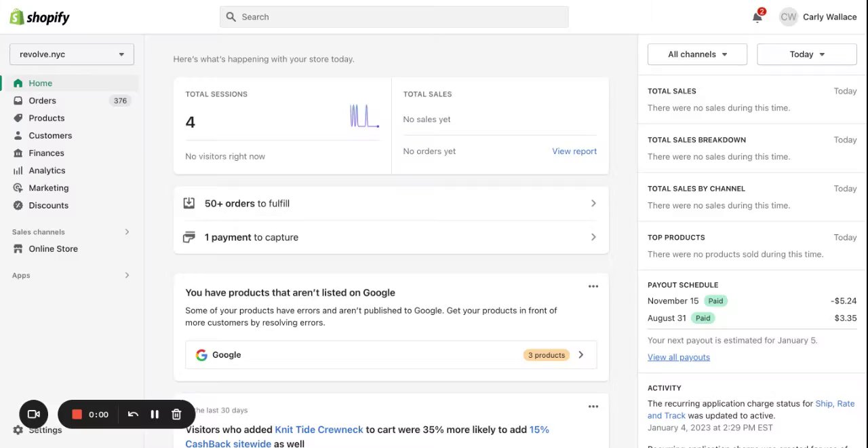The image size is (868, 448).
Task: Open the revolve.nyc store dropdown
Action: pos(72,54)
